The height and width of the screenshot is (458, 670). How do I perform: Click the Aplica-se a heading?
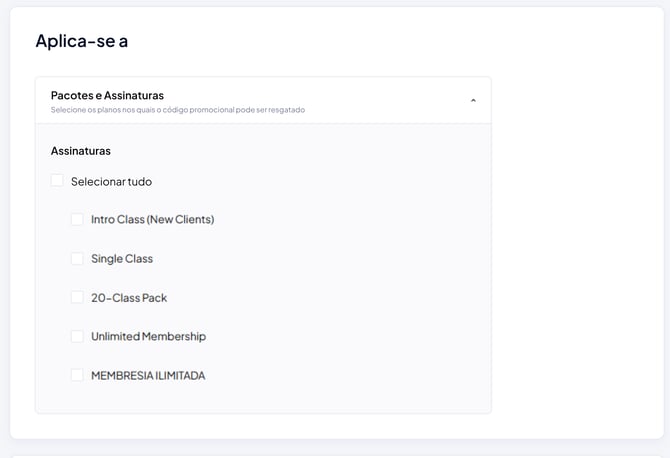pyautogui.click(x=82, y=41)
